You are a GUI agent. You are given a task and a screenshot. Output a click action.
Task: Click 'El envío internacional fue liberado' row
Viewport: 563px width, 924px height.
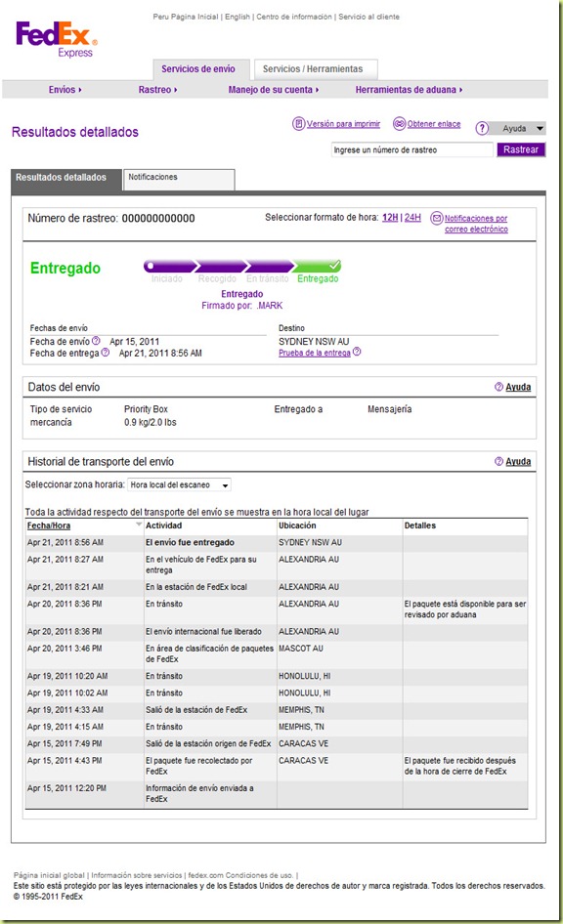(x=277, y=631)
